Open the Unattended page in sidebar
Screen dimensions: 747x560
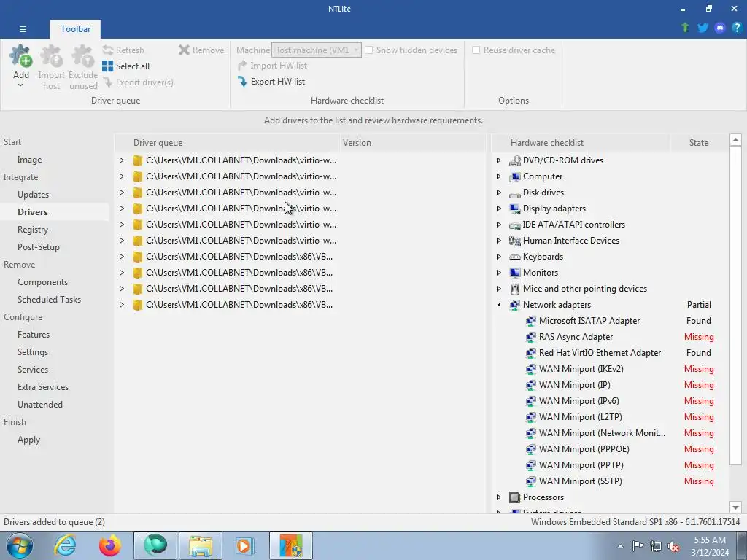pyautogui.click(x=40, y=404)
